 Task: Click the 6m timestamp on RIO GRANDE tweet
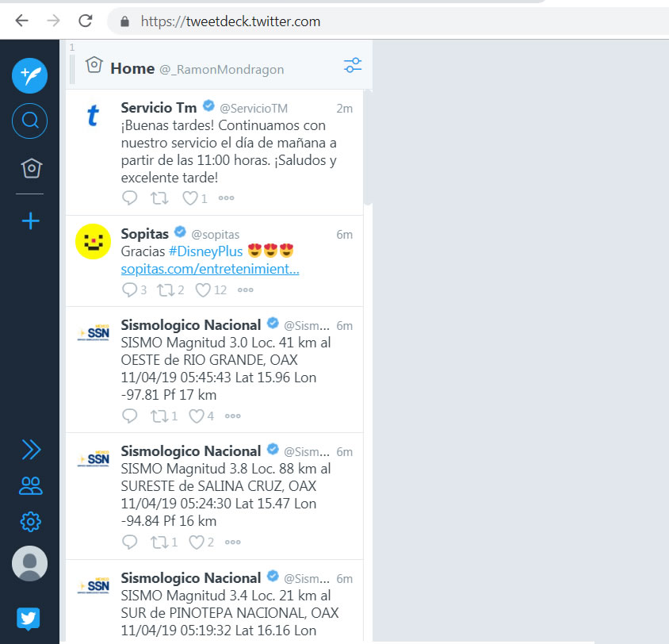pyautogui.click(x=344, y=326)
